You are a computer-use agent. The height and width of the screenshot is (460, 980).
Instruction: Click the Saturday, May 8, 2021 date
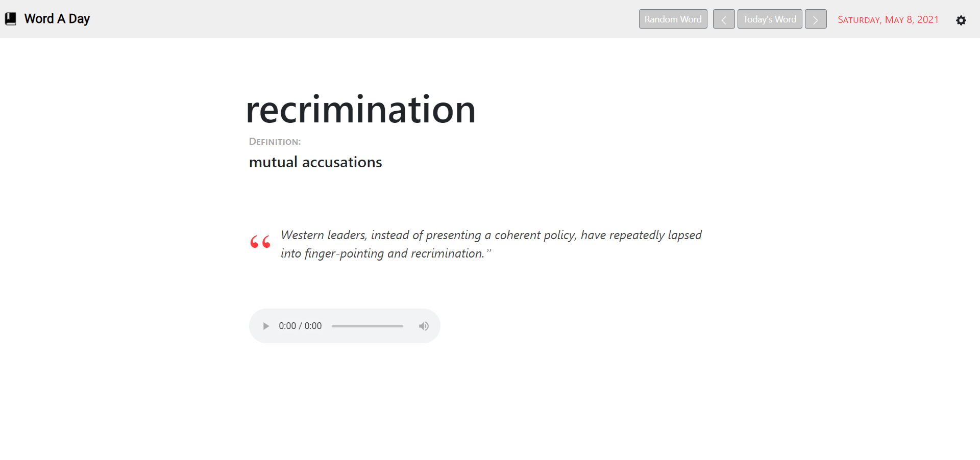click(888, 19)
